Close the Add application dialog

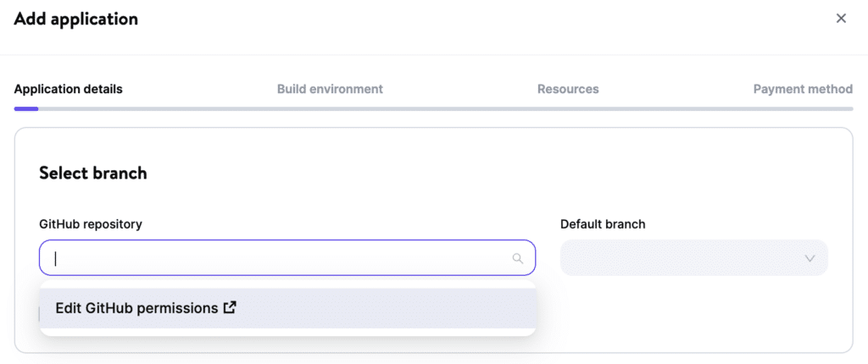841,19
